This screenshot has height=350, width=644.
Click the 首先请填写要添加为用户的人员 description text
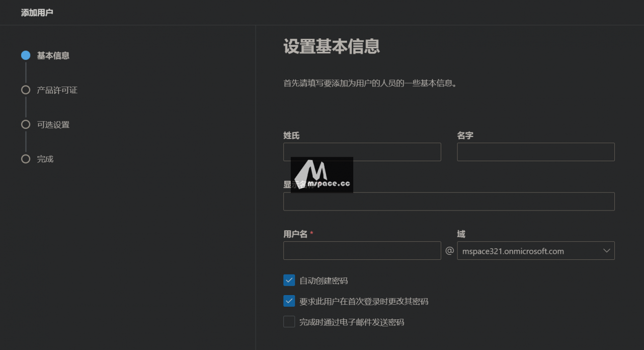[370, 83]
